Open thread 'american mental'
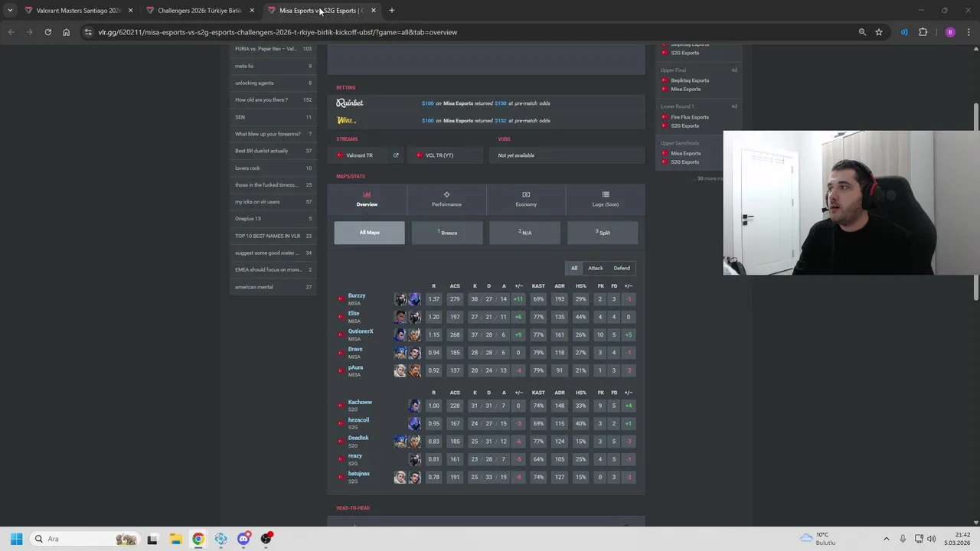 tap(273, 287)
